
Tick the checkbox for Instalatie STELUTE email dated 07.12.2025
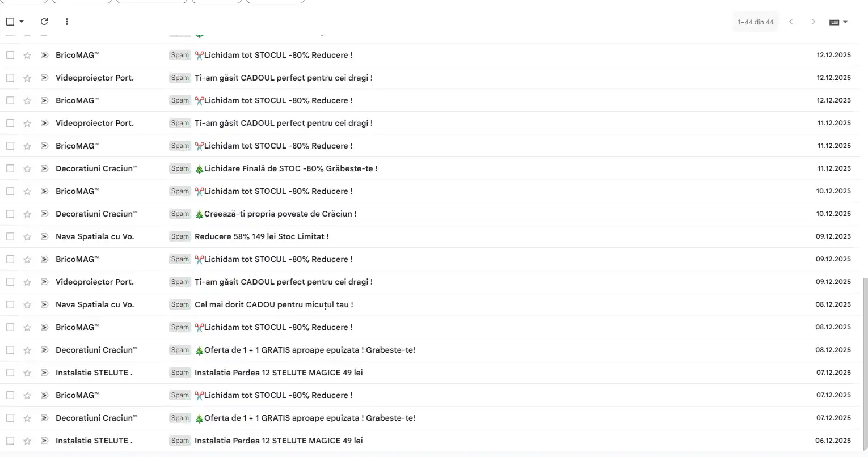point(10,373)
